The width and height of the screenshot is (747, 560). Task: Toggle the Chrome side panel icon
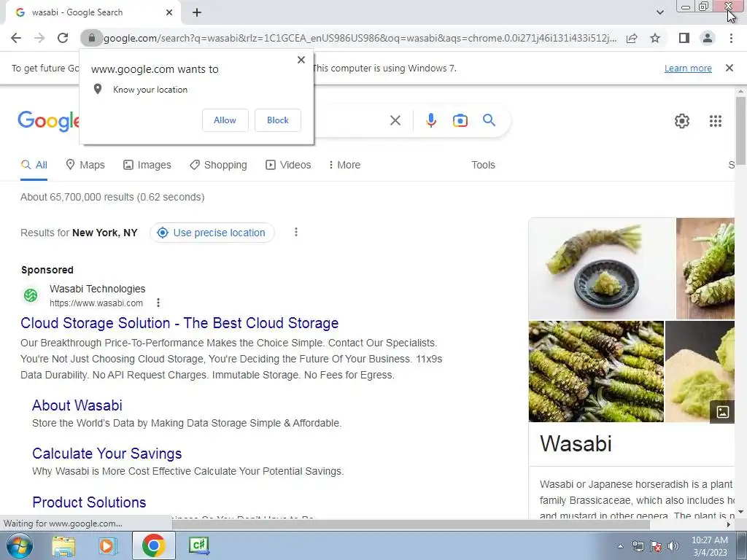(684, 38)
